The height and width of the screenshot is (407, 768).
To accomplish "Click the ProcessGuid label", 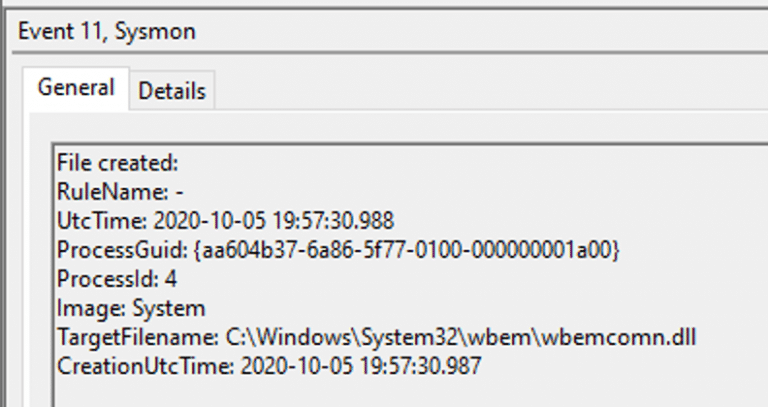I will coord(122,250).
